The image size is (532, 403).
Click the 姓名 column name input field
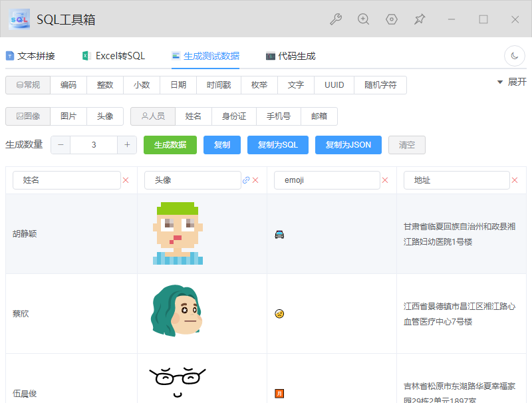tap(66, 180)
